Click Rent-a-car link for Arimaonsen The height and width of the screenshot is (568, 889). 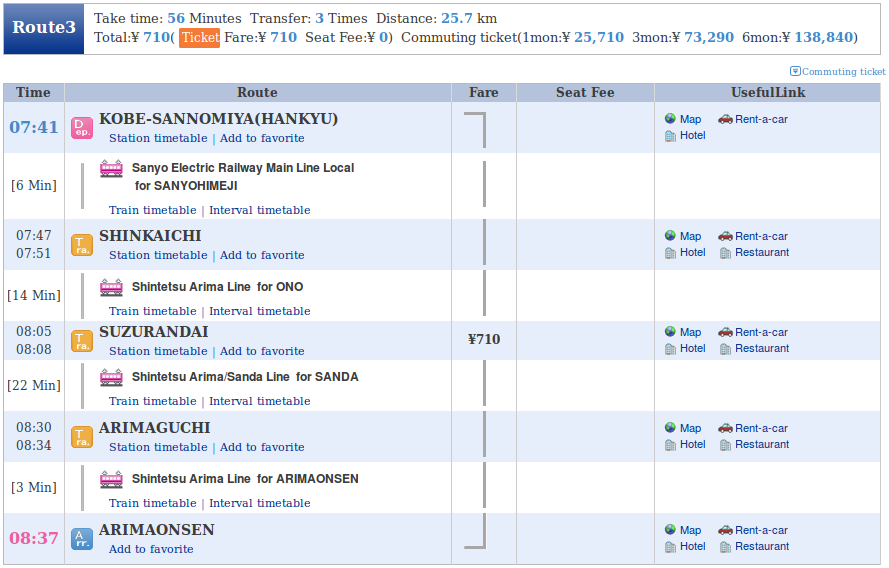pyautogui.click(x=761, y=530)
